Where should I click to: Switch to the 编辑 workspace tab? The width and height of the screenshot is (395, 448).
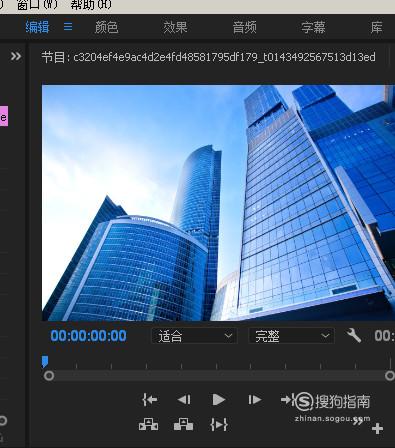[x=37, y=27]
